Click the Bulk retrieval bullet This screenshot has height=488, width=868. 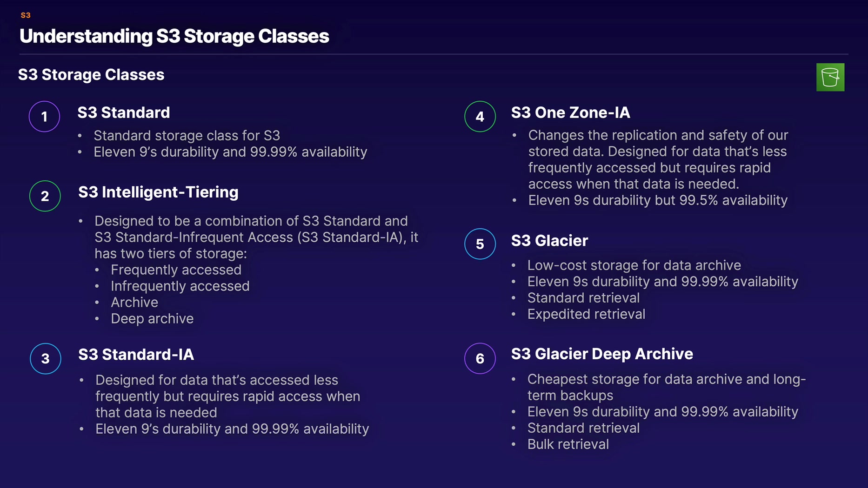pos(568,444)
